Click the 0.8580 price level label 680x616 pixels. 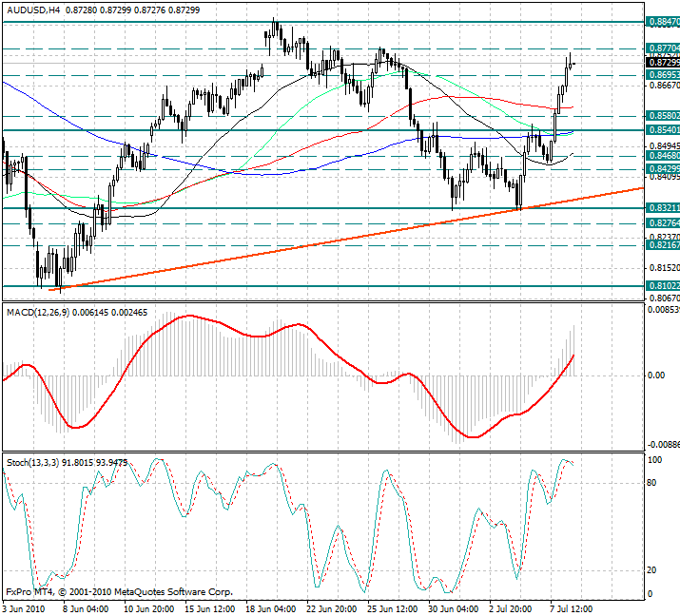663,116
